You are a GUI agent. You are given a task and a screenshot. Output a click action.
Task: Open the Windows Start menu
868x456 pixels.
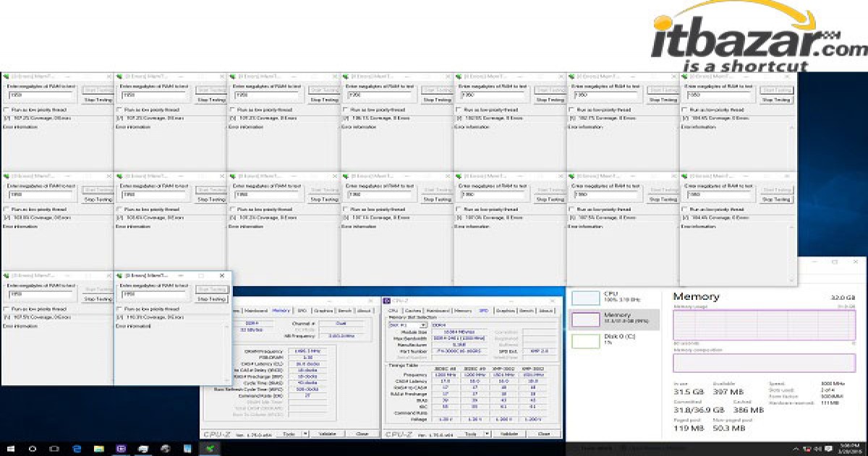[10, 449]
